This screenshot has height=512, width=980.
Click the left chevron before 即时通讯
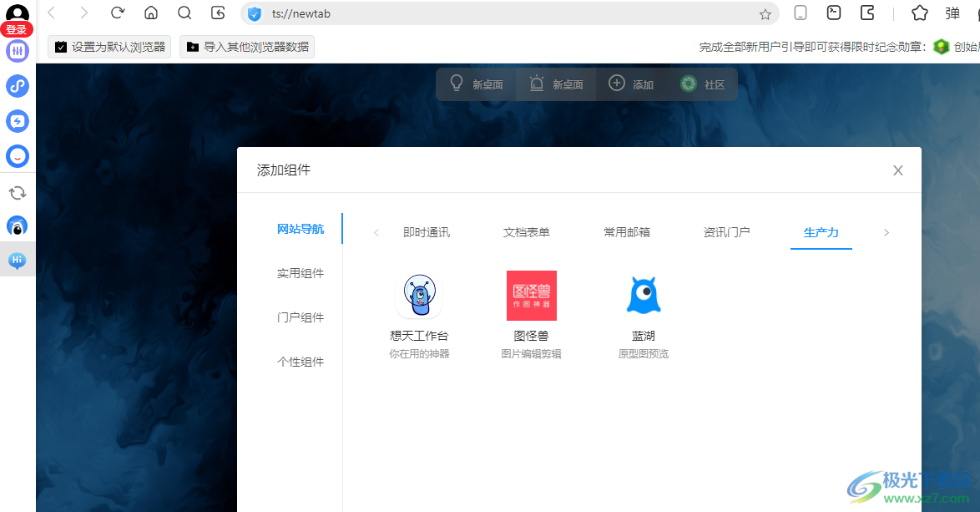tap(376, 231)
